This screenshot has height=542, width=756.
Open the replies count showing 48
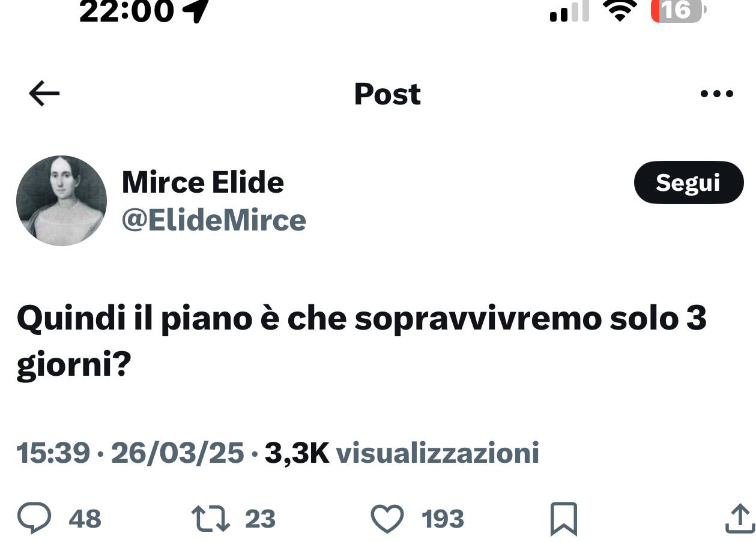(x=85, y=519)
